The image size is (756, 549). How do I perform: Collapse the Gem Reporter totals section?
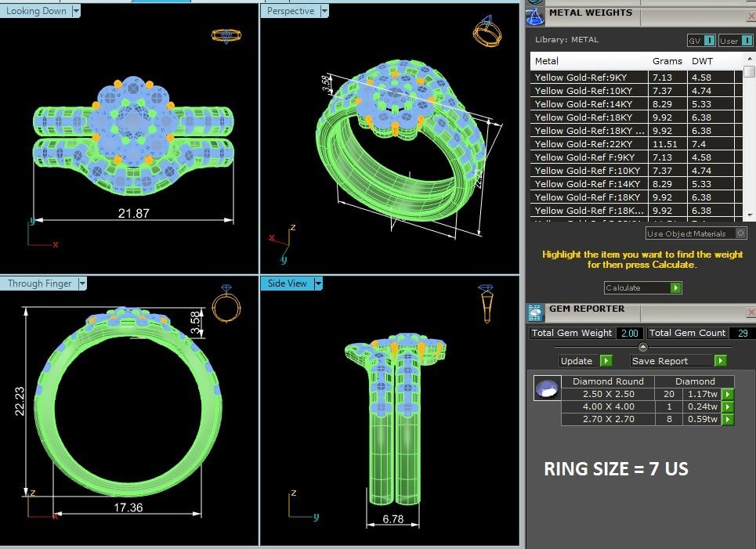[642, 347]
